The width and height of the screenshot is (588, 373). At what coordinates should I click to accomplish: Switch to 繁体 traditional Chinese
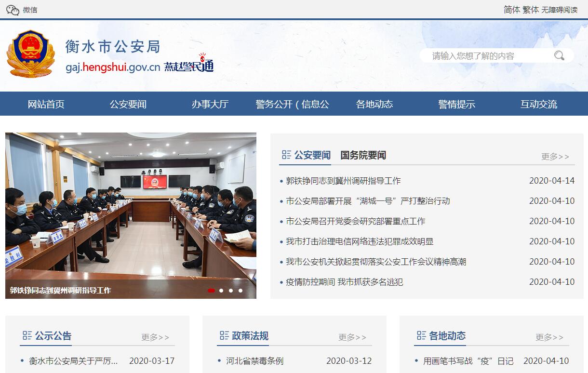click(x=530, y=10)
